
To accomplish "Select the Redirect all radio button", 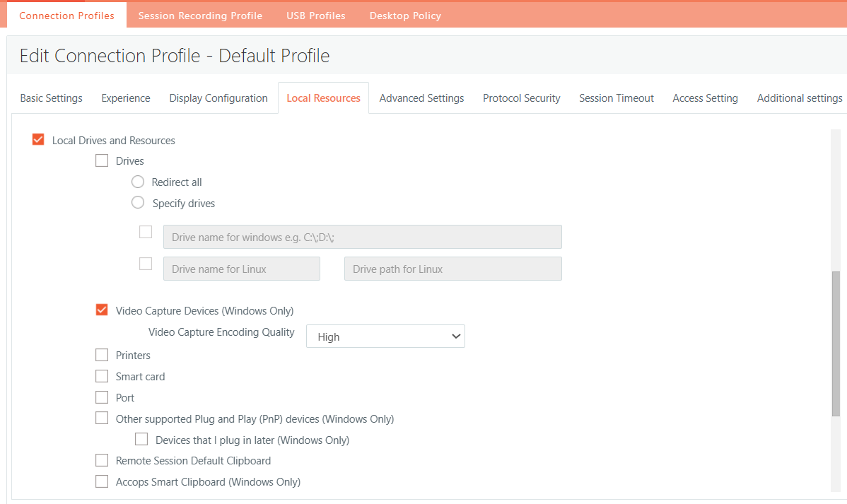I will click(138, 182).
